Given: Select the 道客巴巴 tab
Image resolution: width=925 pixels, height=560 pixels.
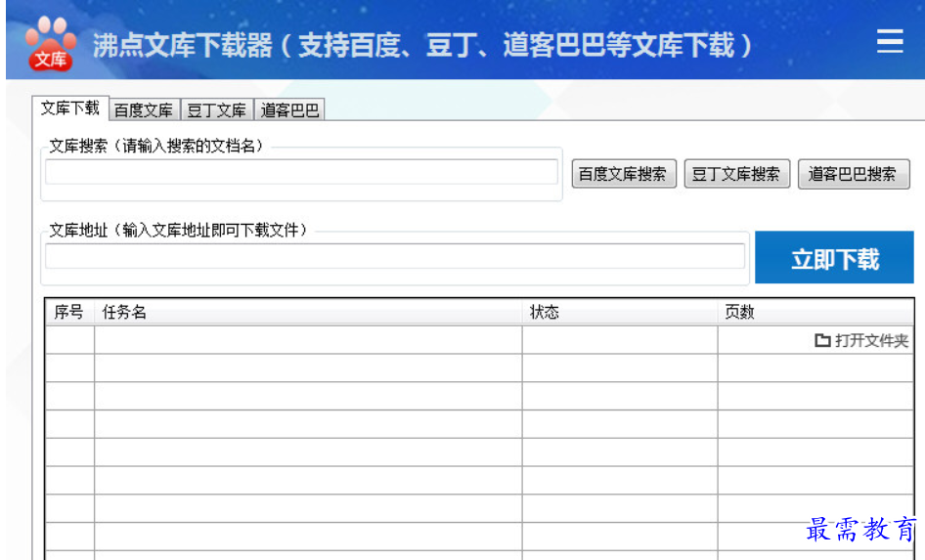Looking at the screenshot, I should [x=289, y=110].
